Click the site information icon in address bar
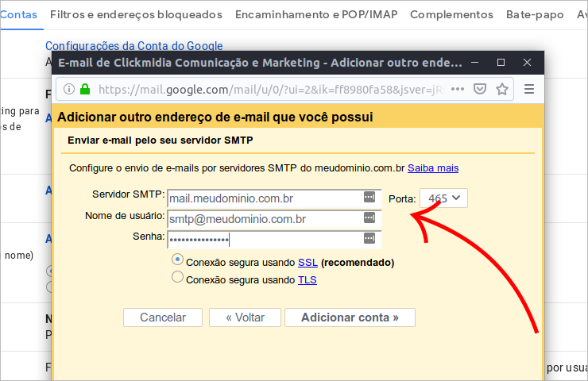 69,89
